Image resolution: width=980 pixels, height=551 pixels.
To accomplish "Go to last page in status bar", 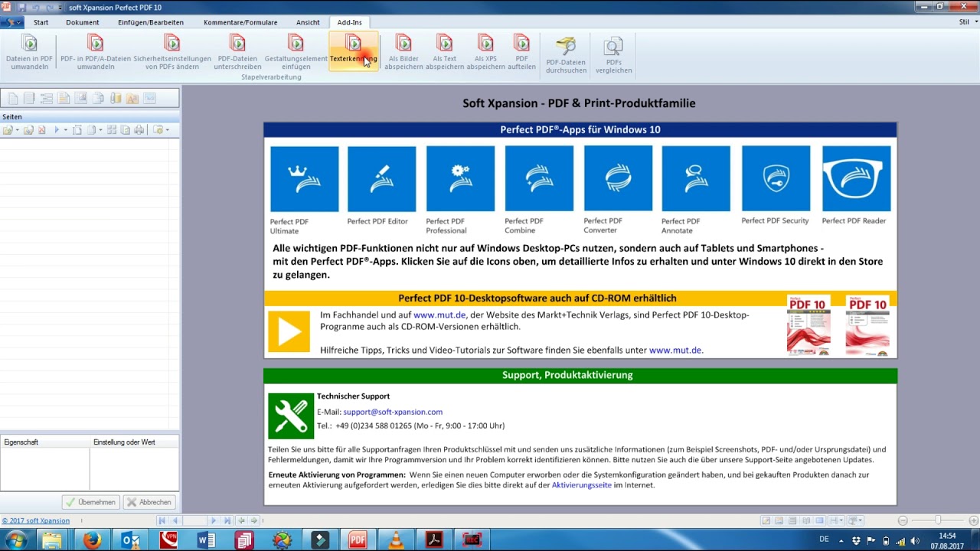I will pyautogui.click(x=227, y=521).
